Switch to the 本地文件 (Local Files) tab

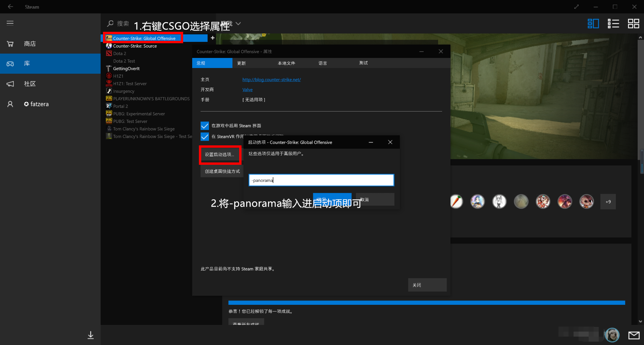coord(286,63)
